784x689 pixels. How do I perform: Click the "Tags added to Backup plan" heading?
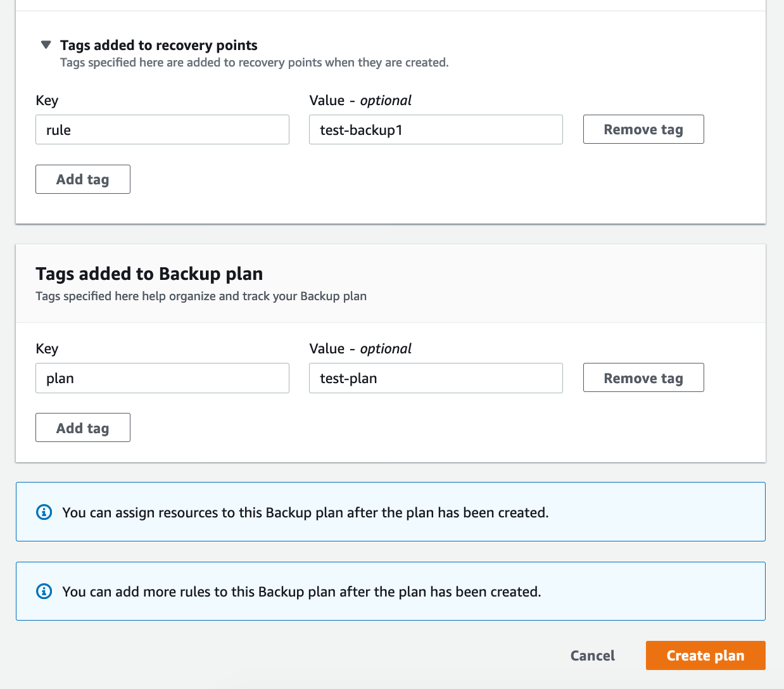coord(149,274)
